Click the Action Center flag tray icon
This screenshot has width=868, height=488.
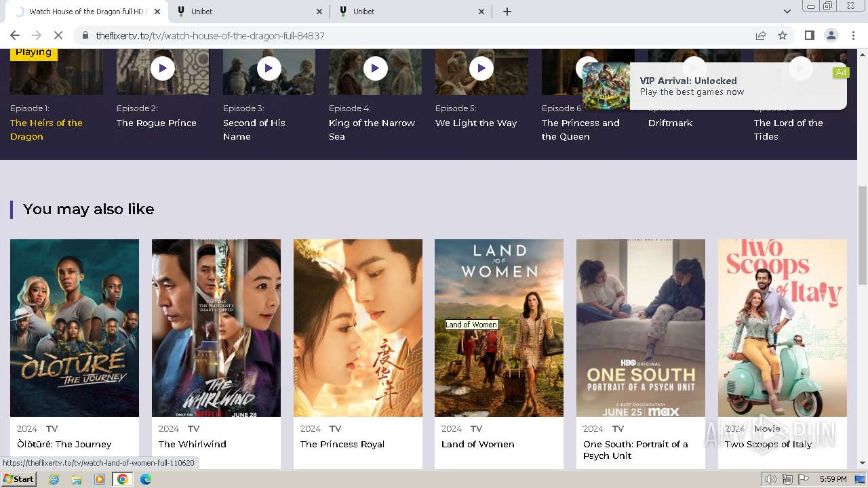(803, 479)
